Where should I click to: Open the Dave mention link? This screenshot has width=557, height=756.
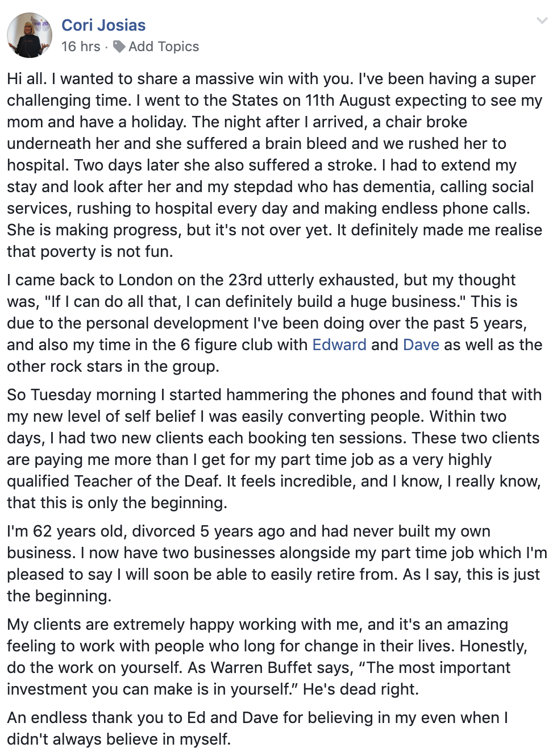pos(421,345)
